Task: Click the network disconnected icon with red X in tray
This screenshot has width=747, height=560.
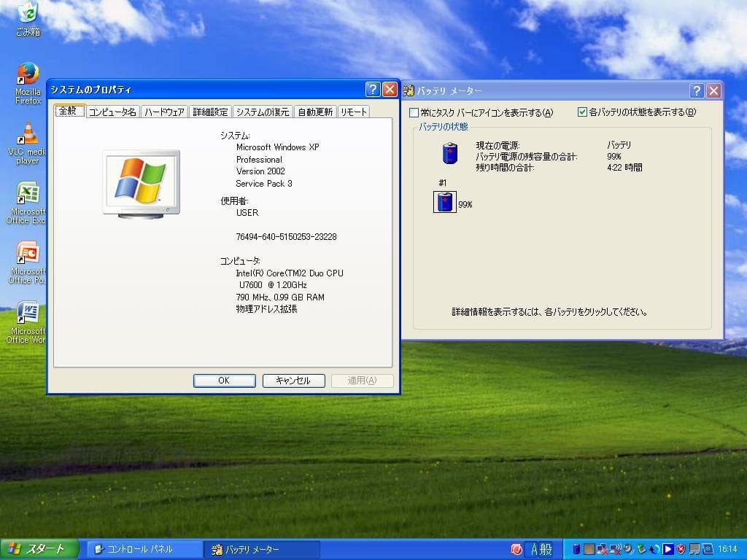Action: coord(602,549)
